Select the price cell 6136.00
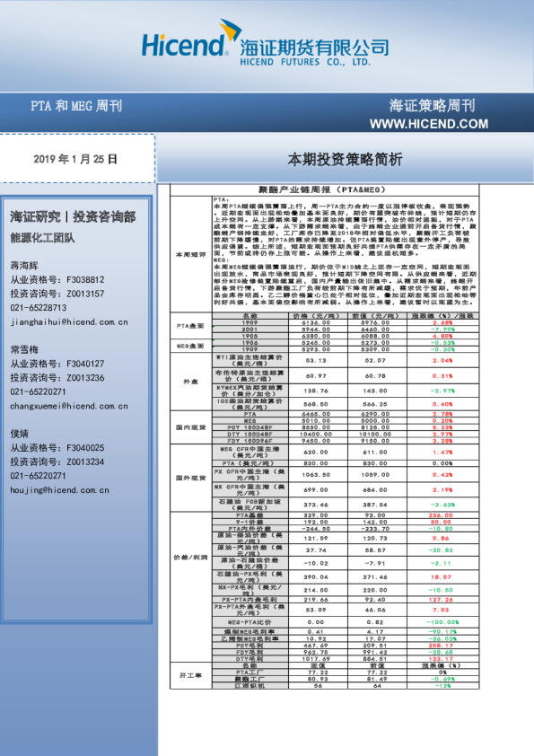This screenshot has height=756, width=534. click(316, 322)
